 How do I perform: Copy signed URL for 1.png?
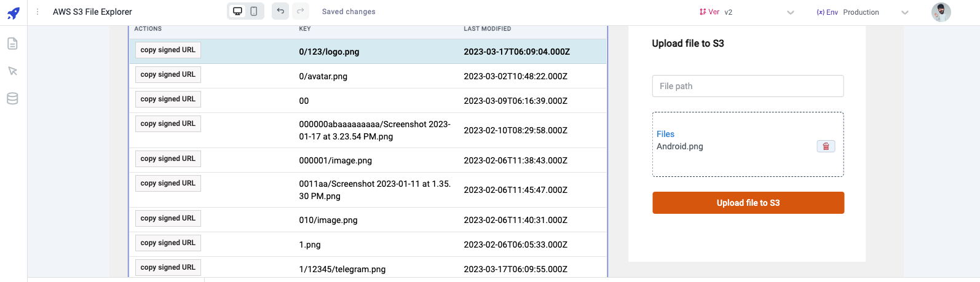click(x=168, y=243)
